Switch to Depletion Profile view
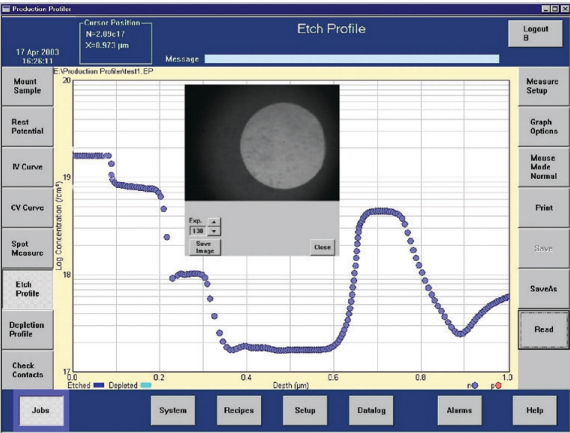This screenshot has width=570, height=433. coord(27,329)
